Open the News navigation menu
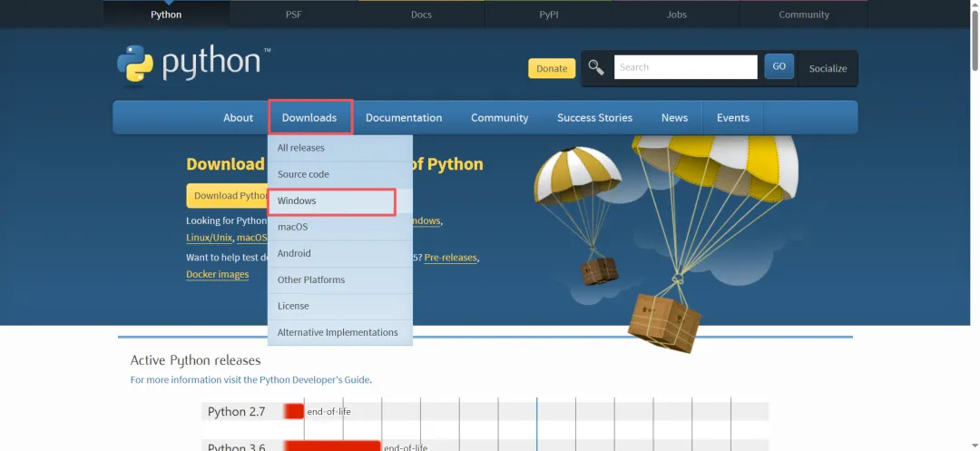Screen dimensions: 980x451 coord(674,117)
